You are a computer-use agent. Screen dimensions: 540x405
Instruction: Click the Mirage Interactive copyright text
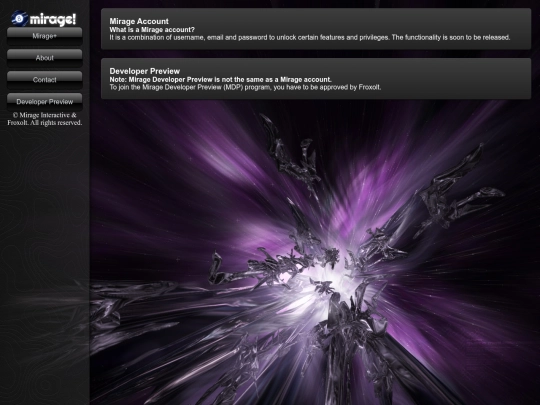[45, 119]
